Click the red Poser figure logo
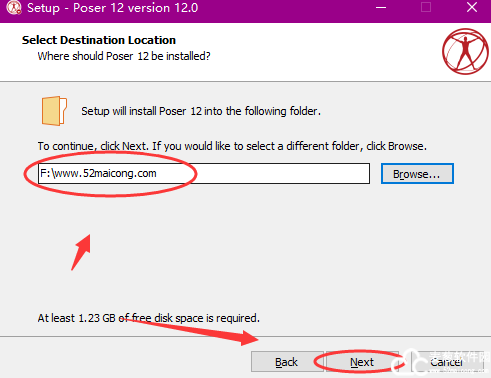The height and width of the screenshot is (378, 491). coord(465,51)
